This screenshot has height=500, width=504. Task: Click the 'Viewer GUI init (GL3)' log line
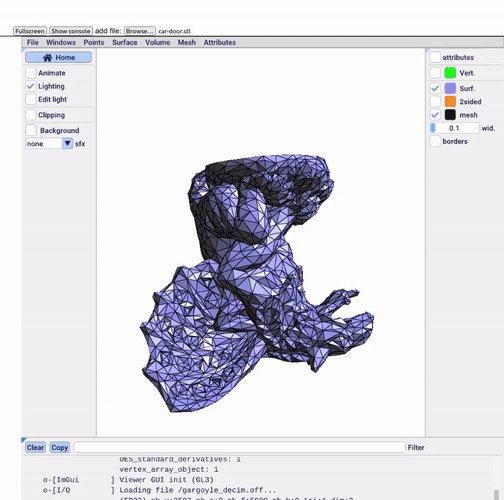[x=166, y=480]
